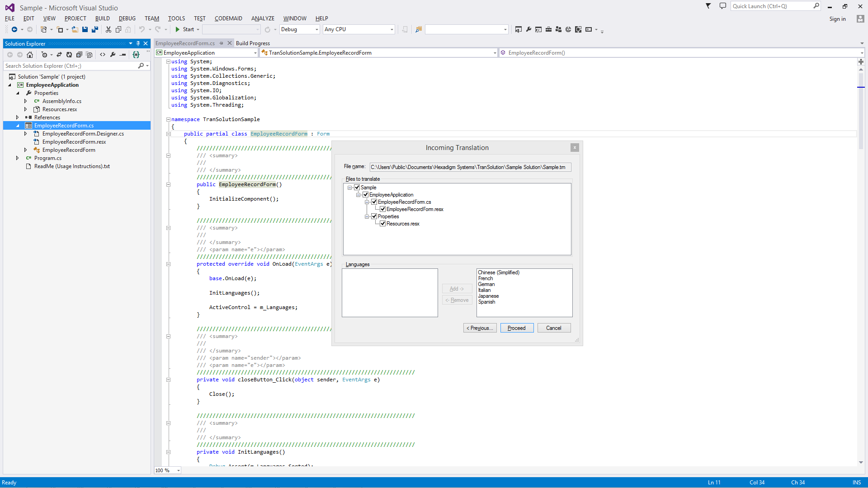Viewport: 868px width, 488px height.
Task: Select the EmployeeRecordForm.cs editor tab
Action: tap(185, 43)
